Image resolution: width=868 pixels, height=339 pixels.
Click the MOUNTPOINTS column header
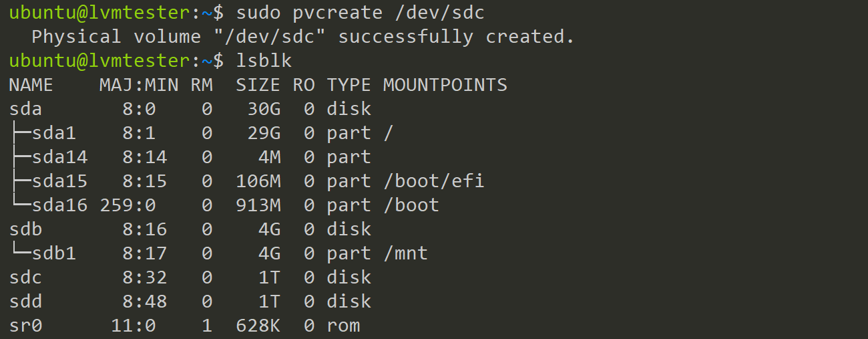click(x=445, y=85)
